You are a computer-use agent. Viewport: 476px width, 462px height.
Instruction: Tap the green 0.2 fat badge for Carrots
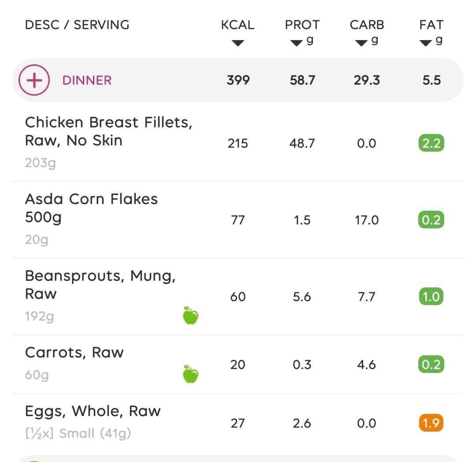431,364
